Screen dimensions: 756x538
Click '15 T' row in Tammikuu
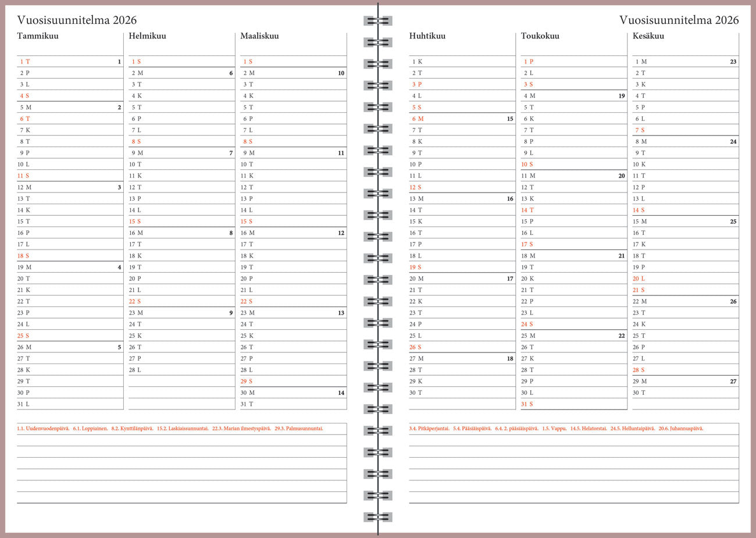tap(70, 222)
